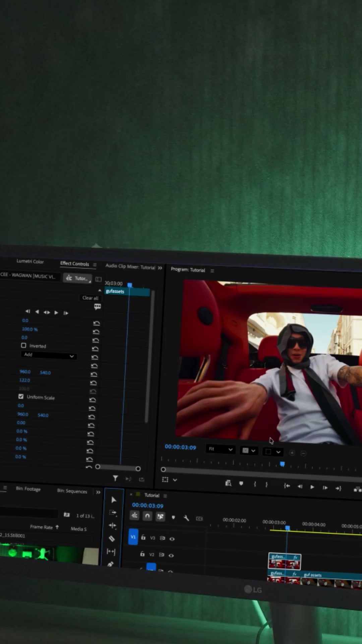Click the comment bubble icon below Clear all

tap(98, 306)
